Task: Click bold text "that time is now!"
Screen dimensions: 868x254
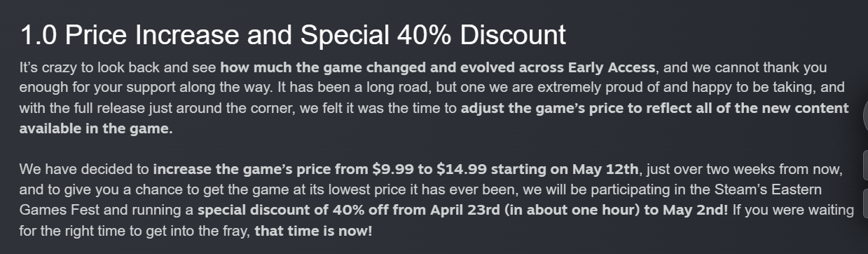Action: tap(313, 230)
